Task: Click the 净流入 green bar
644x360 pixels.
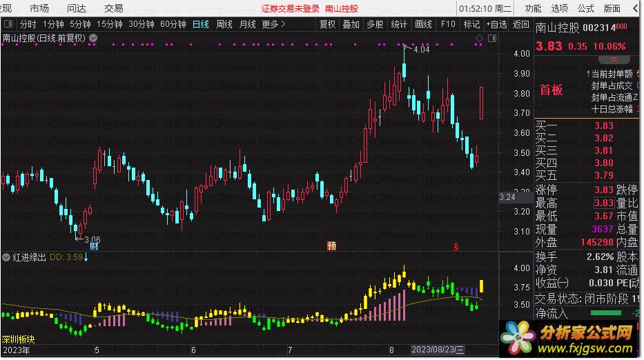Action: pyautogui.click(x=605, y=313)
